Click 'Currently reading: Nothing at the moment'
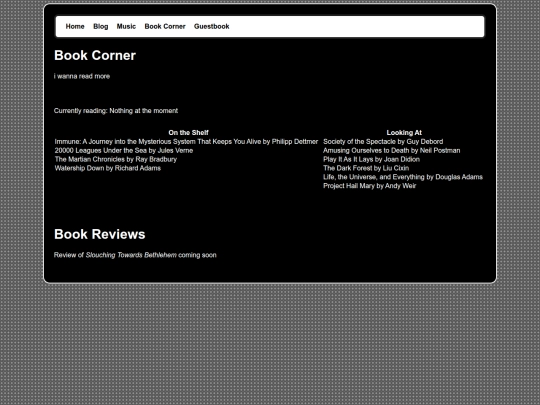 [116, 111]
